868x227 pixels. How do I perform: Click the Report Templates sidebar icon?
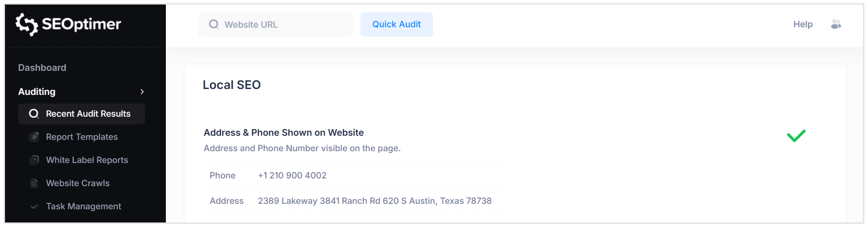34,137
